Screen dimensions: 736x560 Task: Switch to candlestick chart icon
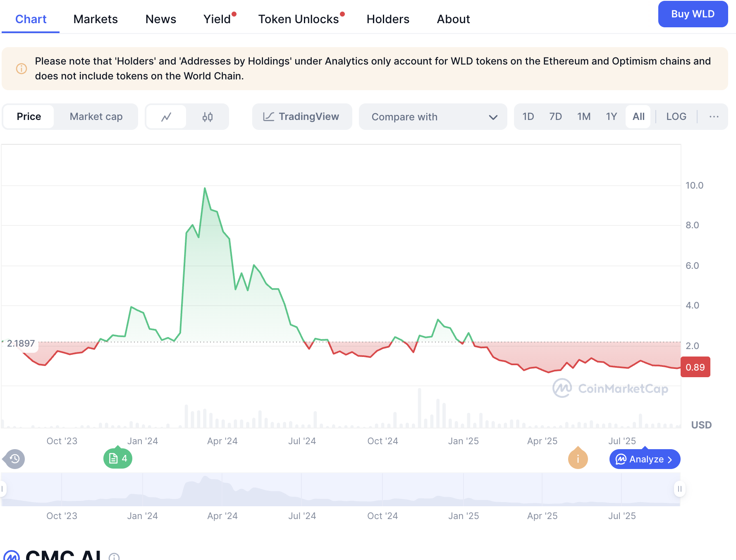pyautogui.click(x=208, y=117)
